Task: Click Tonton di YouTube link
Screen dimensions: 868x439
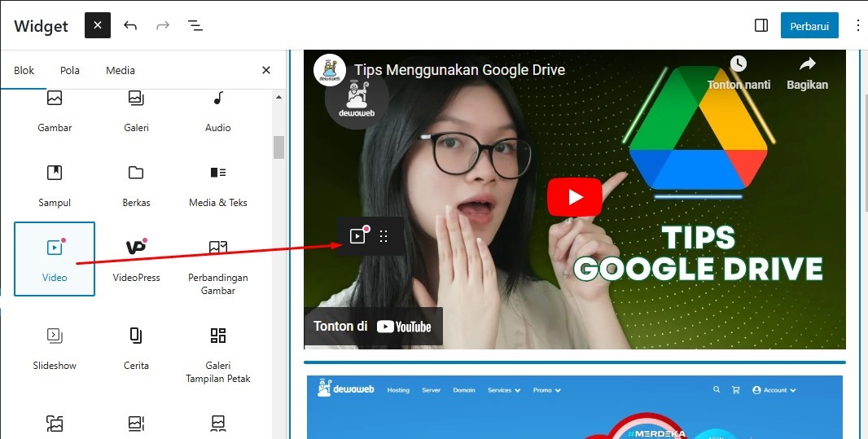Action: point(373,327)
